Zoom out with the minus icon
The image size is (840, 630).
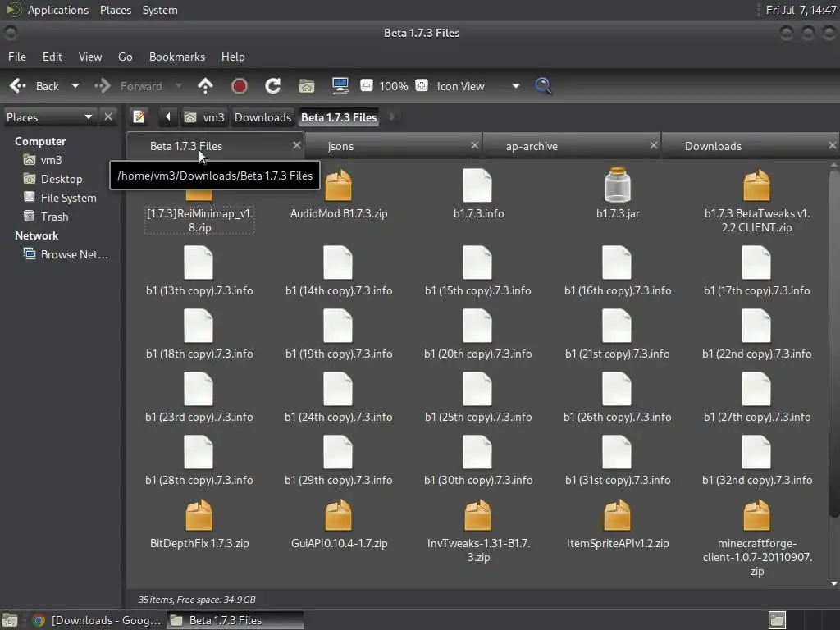pos(367,85)
